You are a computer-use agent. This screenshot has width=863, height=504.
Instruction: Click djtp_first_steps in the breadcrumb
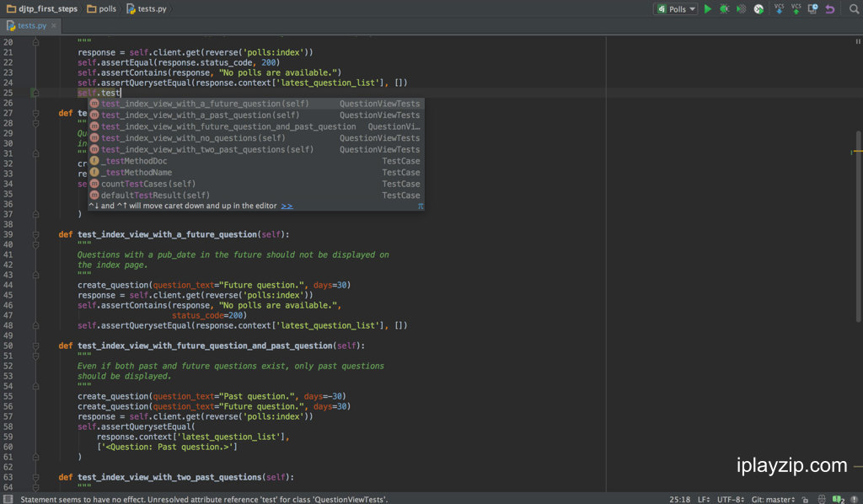pos(48,8)
